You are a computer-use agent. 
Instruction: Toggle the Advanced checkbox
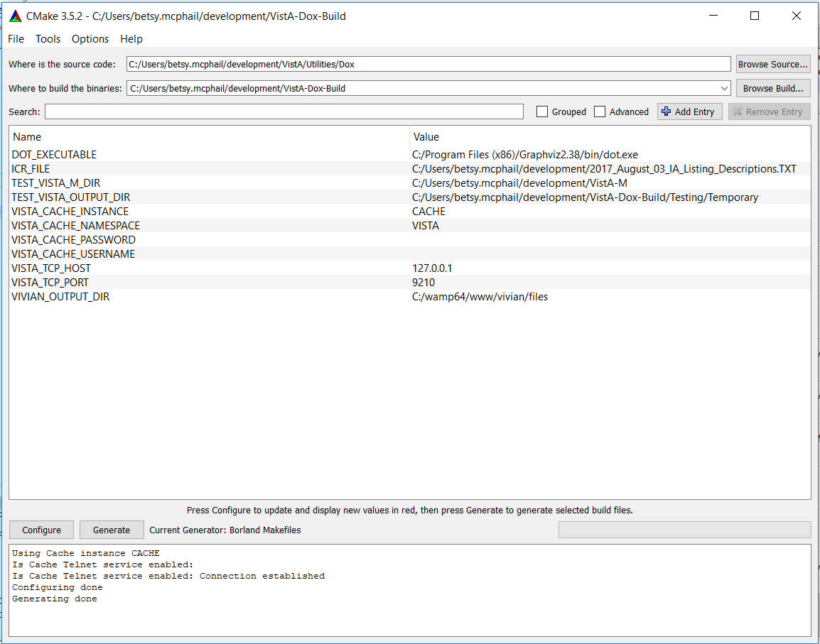pyautogui.click(x=600, y=111)
